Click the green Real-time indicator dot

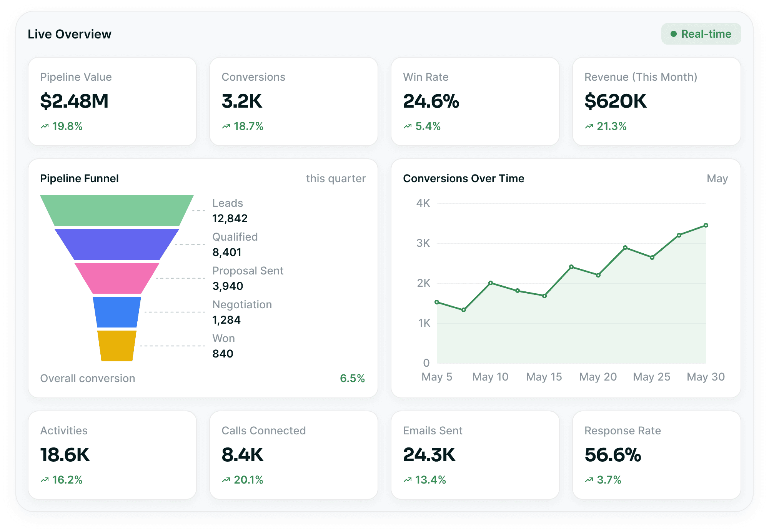point(673,34)
